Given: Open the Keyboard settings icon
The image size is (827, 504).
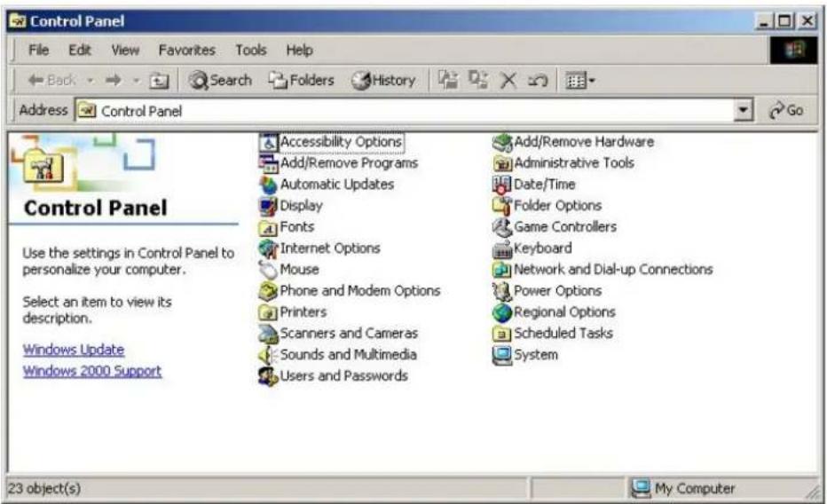Looking at the screenshot, I should coord(502,248).
